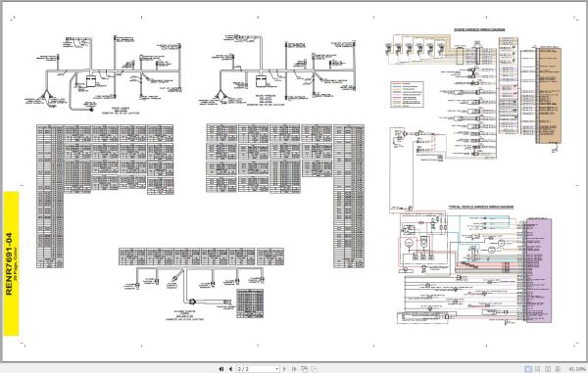This screenshot has width=588, height=373.
Task: Select continuous facing view mode
Action: (558, 369)
